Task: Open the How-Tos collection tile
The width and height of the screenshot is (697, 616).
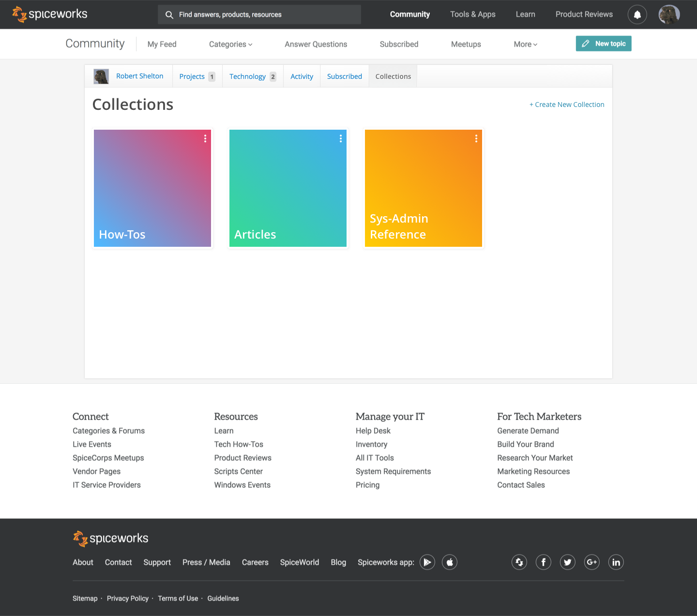Action: (x=152, y=188)
